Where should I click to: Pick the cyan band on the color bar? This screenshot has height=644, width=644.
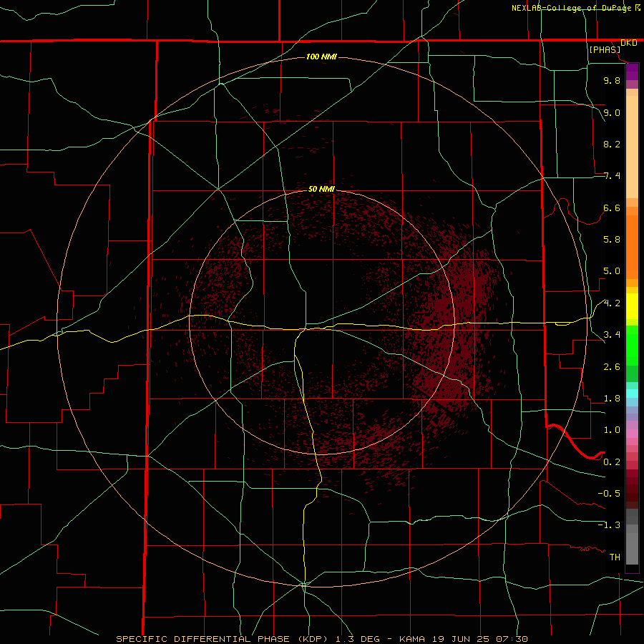(632, 394)
